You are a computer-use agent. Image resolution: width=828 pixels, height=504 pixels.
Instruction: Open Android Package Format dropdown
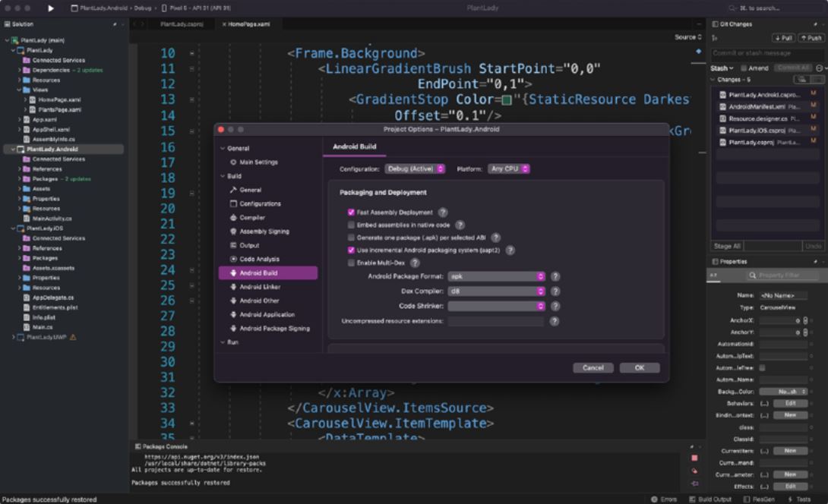point(497,276)
